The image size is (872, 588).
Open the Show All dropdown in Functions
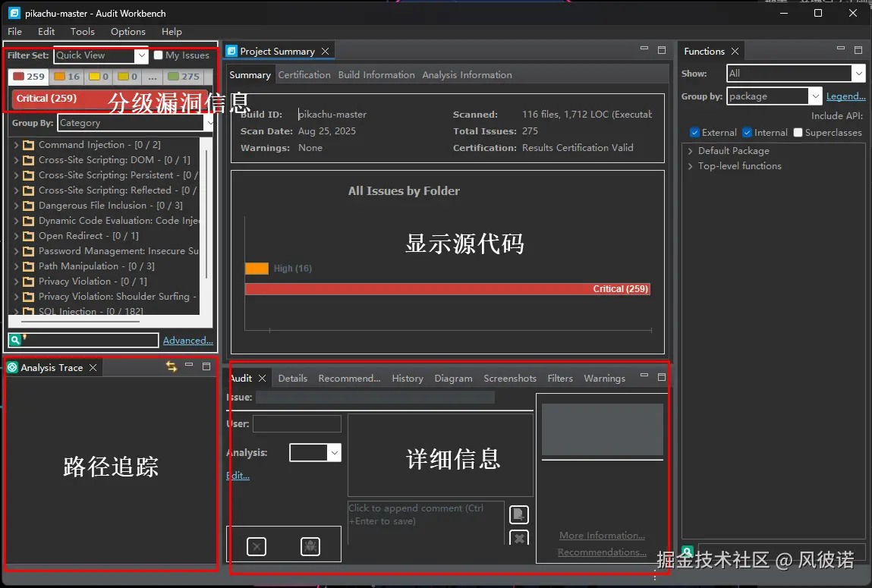tap(858, 74)
